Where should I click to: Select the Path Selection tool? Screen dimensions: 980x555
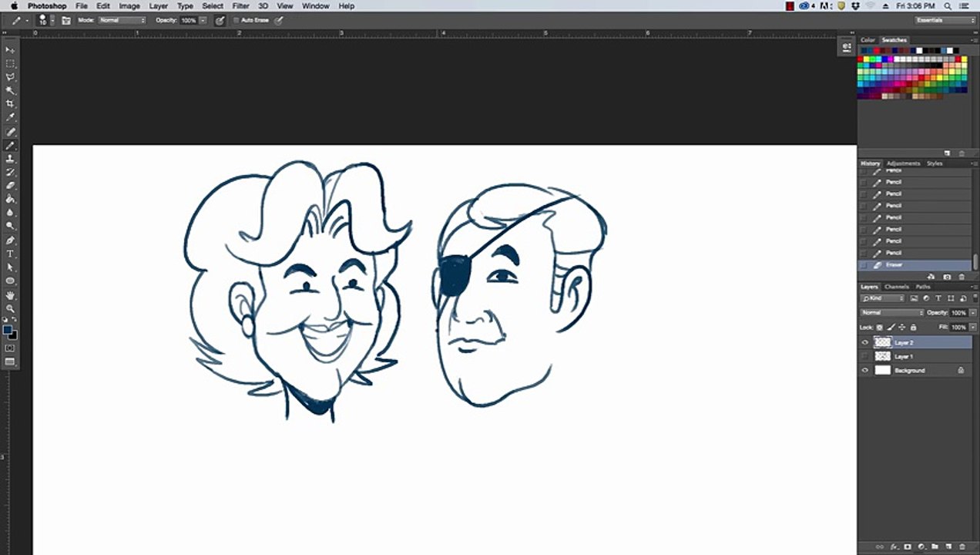point(11,267)
